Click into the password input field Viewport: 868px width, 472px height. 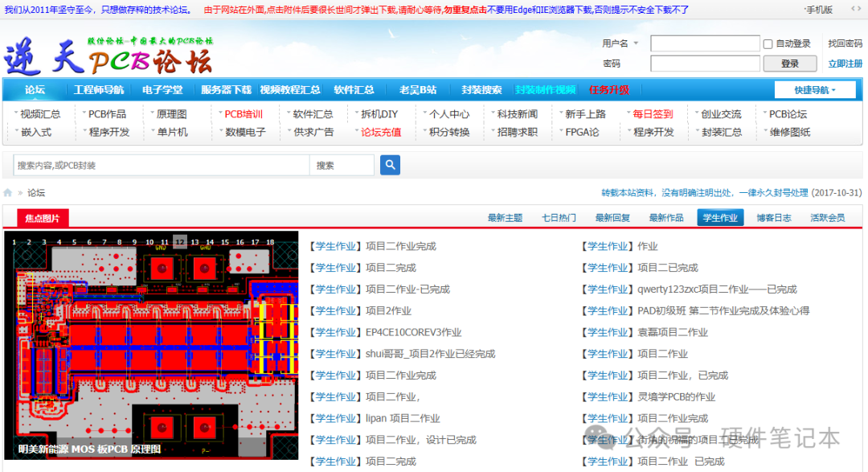tap(705, 64)
